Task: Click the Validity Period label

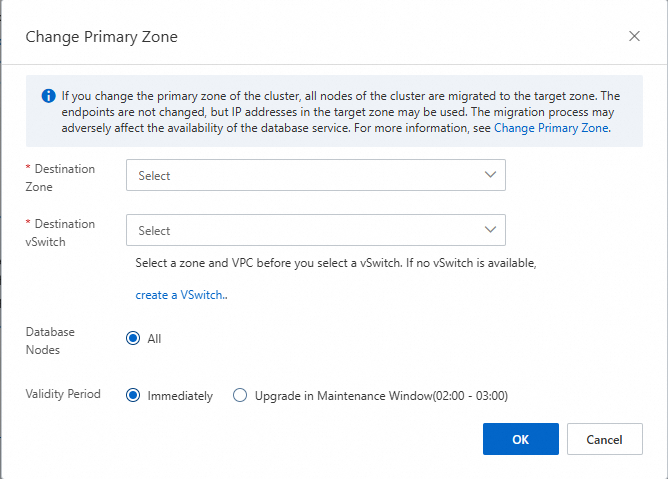Action: coord(63,394)
